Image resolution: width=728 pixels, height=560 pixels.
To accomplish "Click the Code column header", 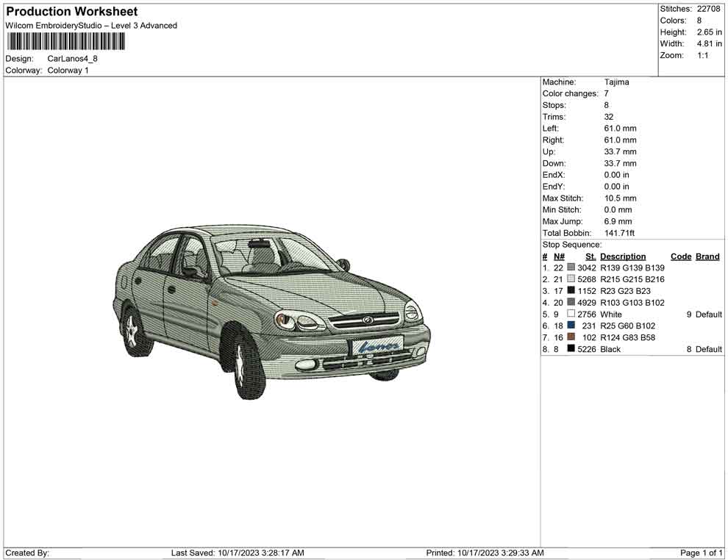I will coord(681,256).
